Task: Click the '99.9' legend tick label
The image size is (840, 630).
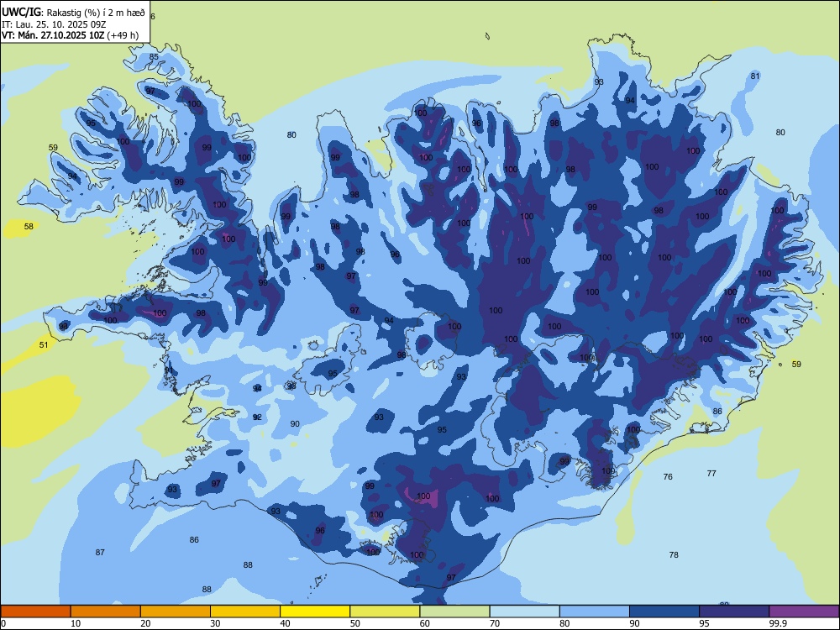Action: click(x=778, y=623)
